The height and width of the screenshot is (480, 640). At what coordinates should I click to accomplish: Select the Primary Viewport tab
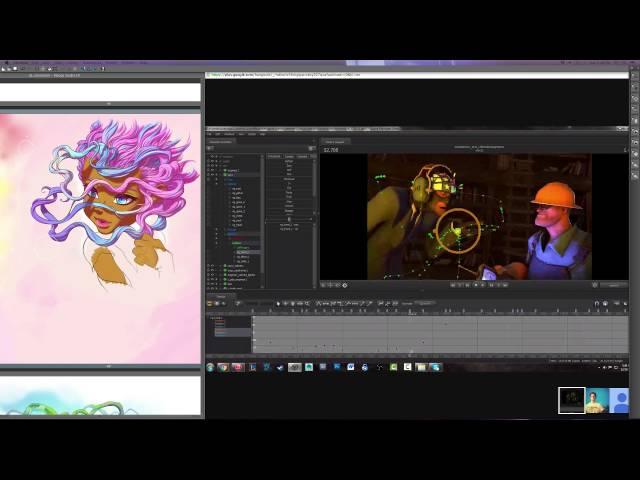pos(334,142)
